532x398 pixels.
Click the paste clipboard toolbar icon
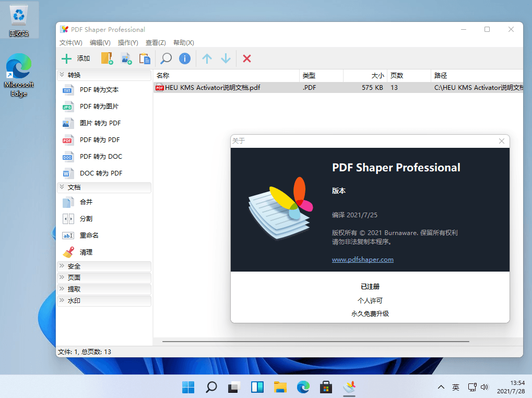145,58
